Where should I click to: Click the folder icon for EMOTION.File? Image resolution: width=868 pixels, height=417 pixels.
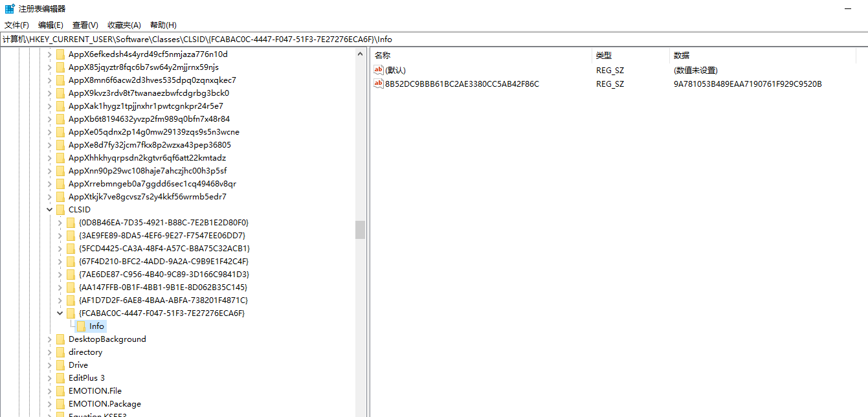click(61, 391)
